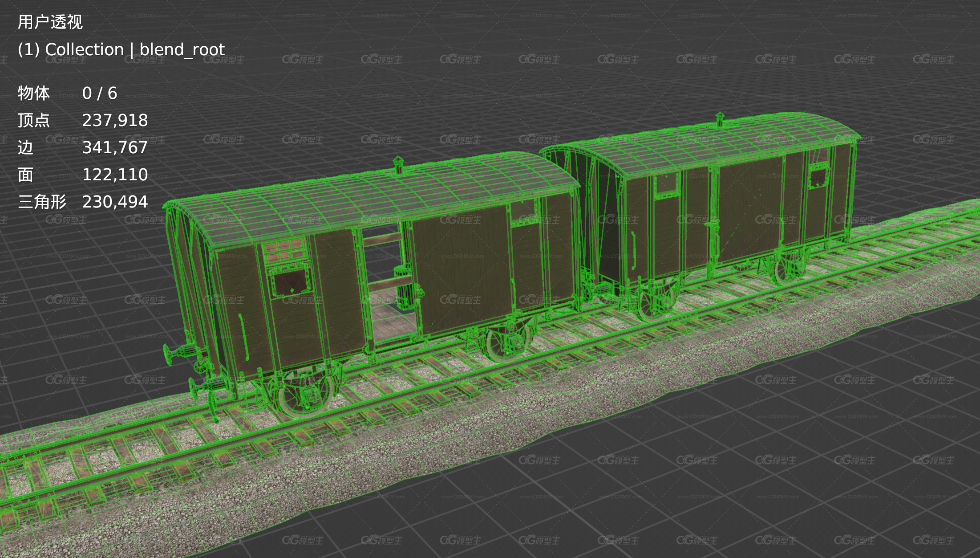Click the face count '122,110'
The width and height of the screenshot is (980, 558).
pyautogui.click(x=115, y=175)
